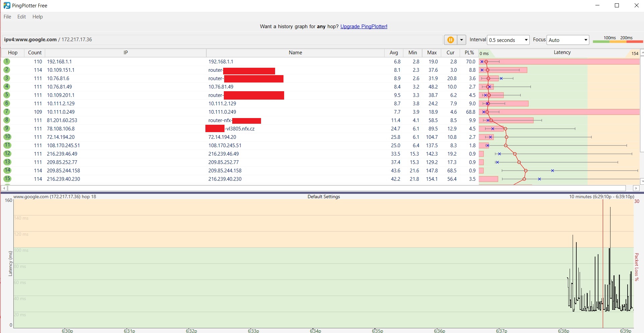
Task: Open the File menu
Action: pyautogui.click(x=7, y=17)
